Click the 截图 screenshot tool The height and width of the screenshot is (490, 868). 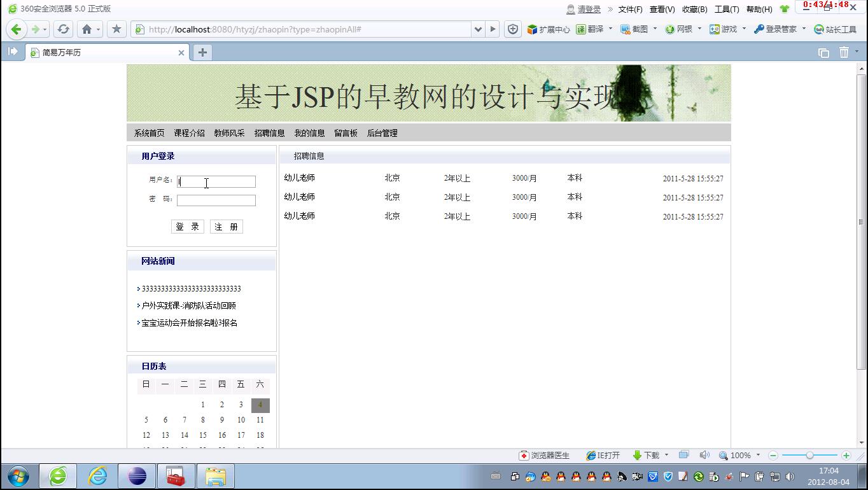coord(634,29)
